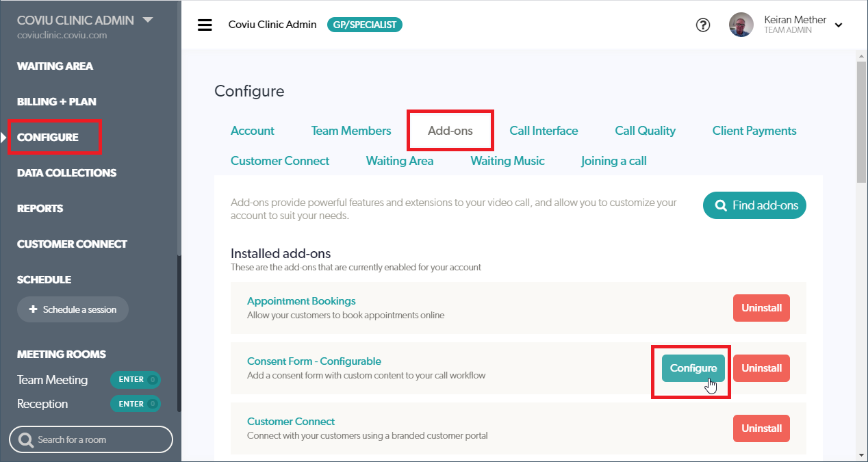
Task: Select the Schedule sidebar heading
Action: point(44,280)
